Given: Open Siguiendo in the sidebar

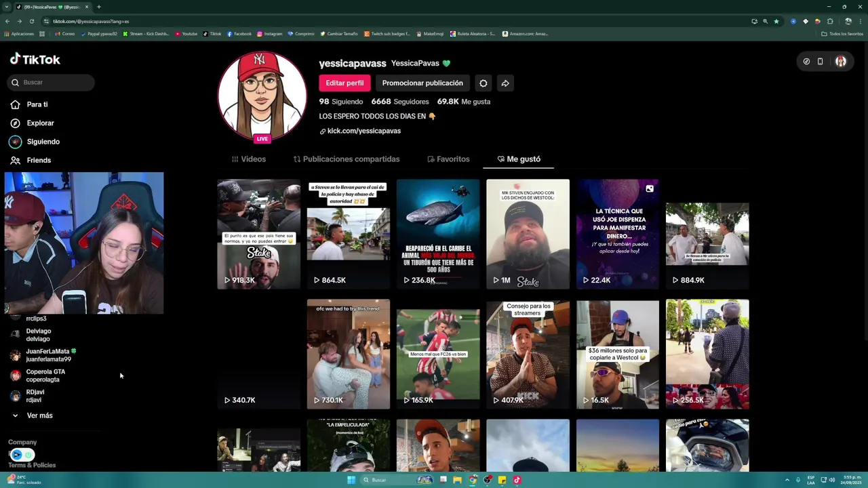Looking at the screenshot, I should tap(35, 142).
